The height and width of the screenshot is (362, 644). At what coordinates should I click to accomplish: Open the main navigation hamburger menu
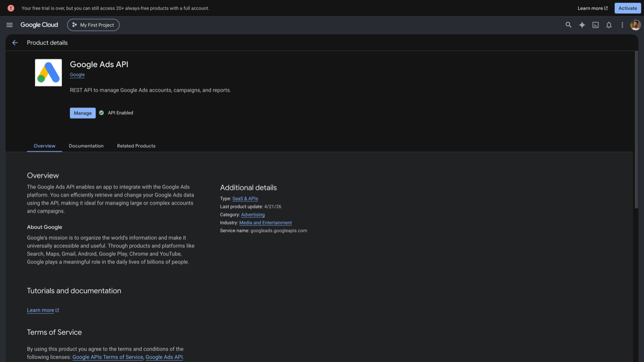click(x=9, y=25)
